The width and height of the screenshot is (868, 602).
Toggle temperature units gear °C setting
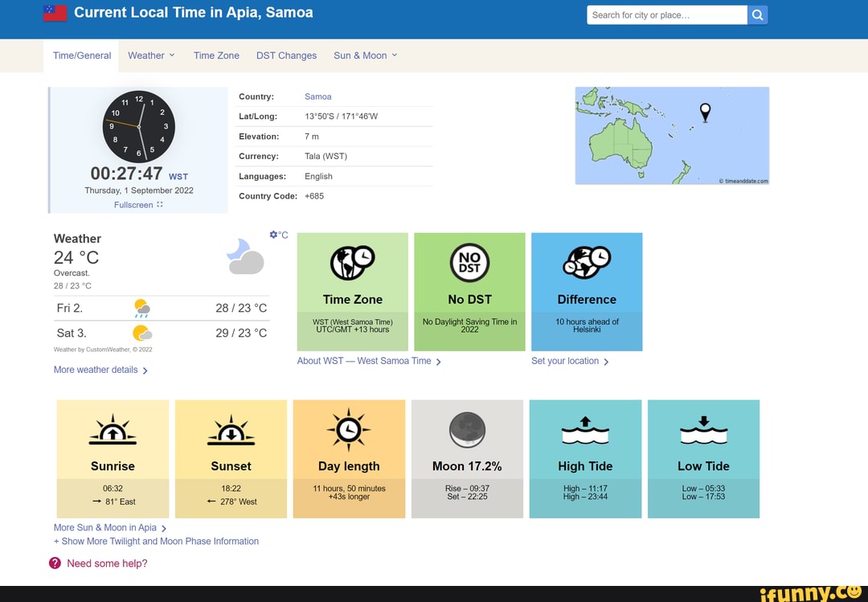click(279, 235)
